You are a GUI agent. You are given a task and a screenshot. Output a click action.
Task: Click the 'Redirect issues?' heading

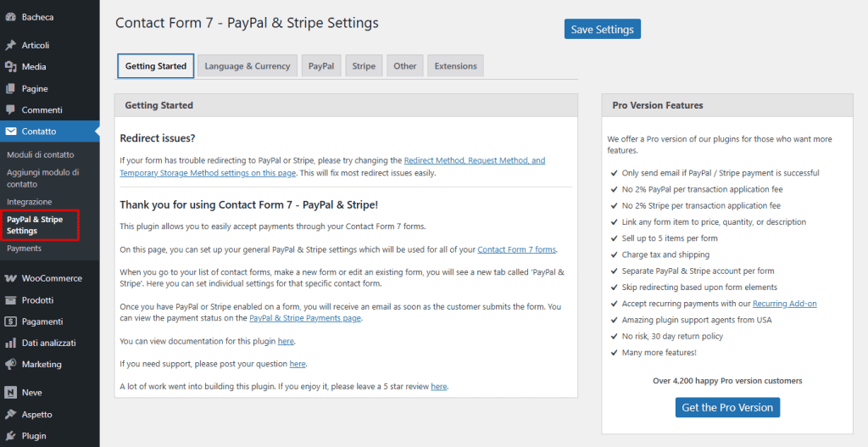pyautogui.click(x=158, y=138)
